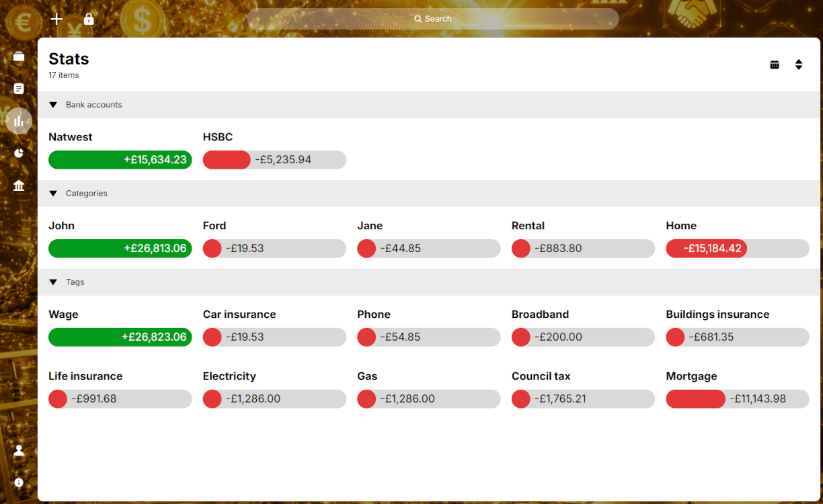Click the -£991.68 Life insurance amount
This screenshot has width=823, height=504.
pyautogui.click(x=93, y=399)
